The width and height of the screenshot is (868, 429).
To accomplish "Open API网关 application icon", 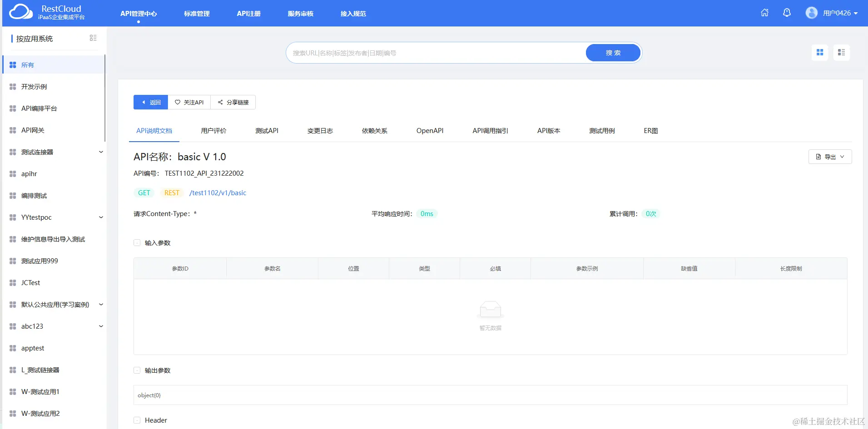I will click(13, 130).
